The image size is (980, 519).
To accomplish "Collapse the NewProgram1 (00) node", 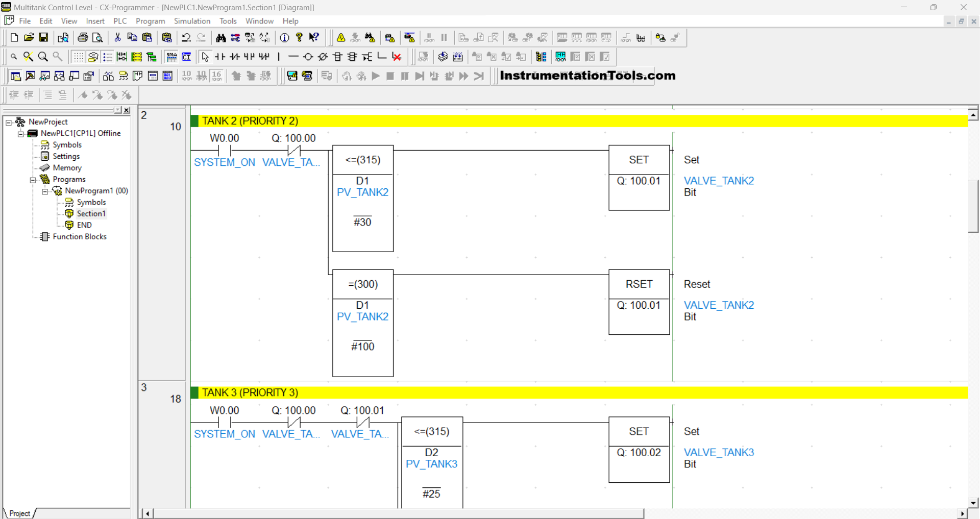I will pyautogui.click(x=45, y=191).
